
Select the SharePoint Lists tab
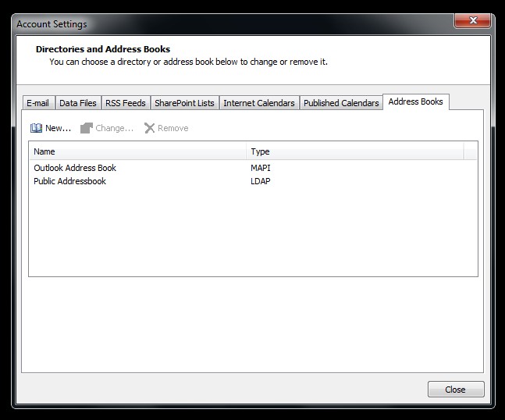pyautogui.click(x=184, y=103)
